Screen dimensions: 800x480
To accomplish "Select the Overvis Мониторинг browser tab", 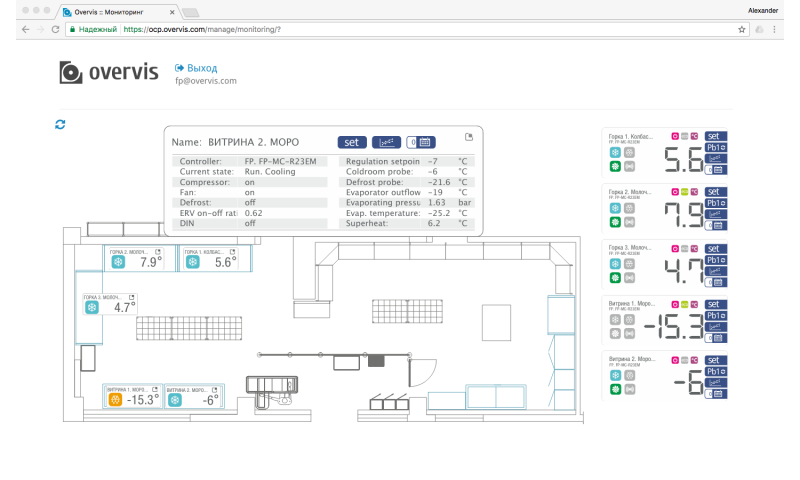I will tap(115, 12).
